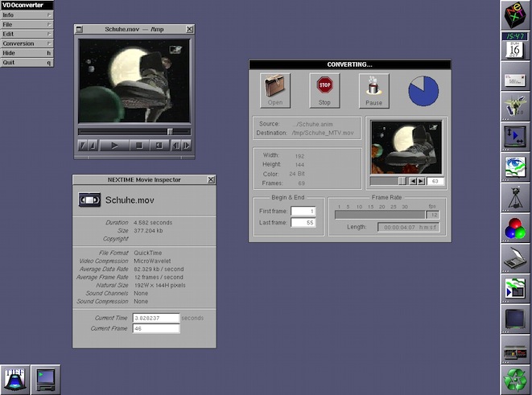The height and width of the screenshot is (395, 532).
Task: Click the 377.204 kb size value
Action: coord(148,231)
